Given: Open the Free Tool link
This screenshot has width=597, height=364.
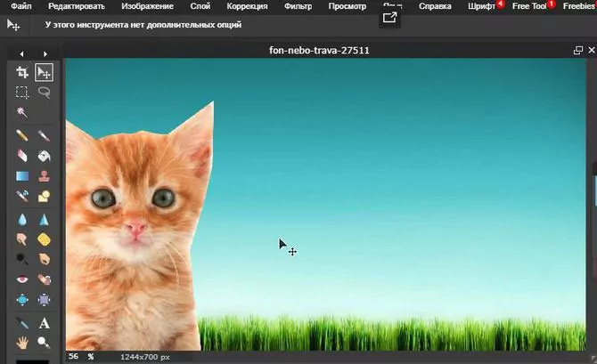Looking at the screenshot, I should (x=529, y=6).
